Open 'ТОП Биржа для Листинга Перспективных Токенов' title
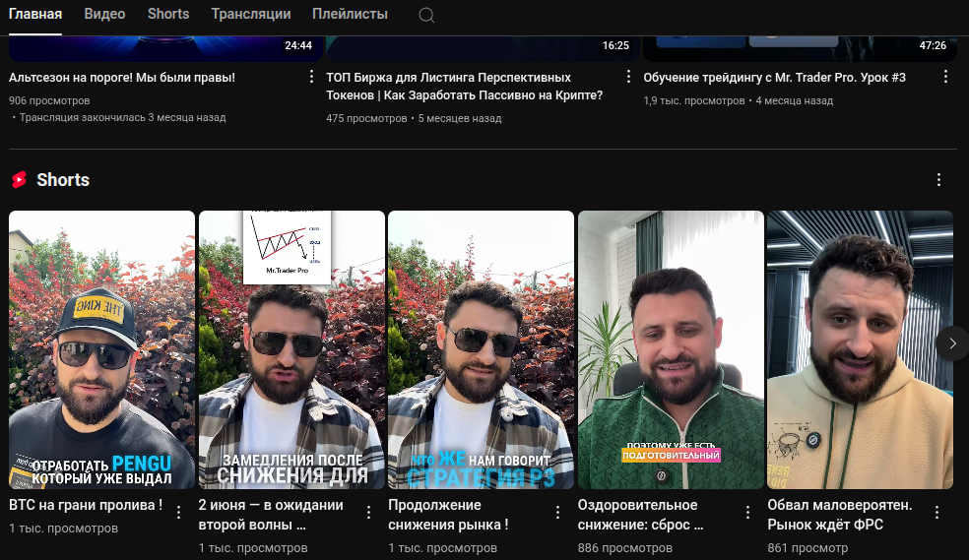The image size is (969, 560). pyautogui.click(x=464, y=87)
